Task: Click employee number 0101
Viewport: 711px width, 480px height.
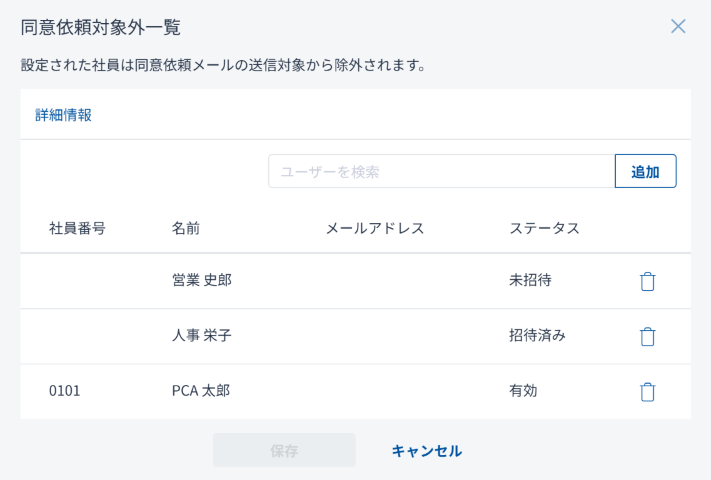Action: tap(65, 390)
